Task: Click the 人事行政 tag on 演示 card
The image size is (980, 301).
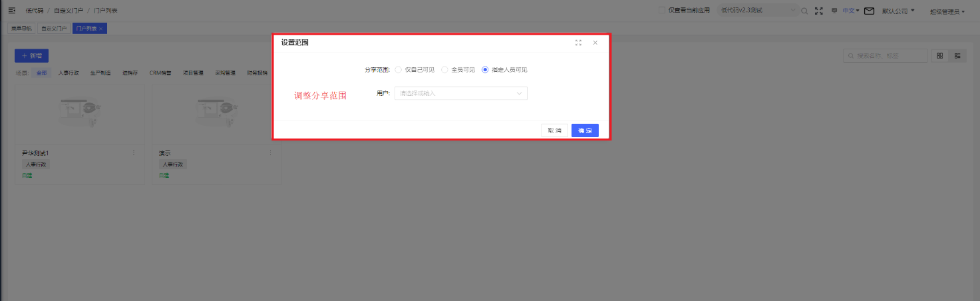Action: pos(173,164)
